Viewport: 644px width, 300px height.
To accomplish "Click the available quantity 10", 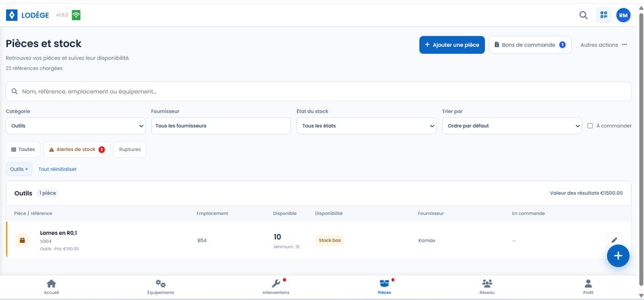I will pos(277,237).
